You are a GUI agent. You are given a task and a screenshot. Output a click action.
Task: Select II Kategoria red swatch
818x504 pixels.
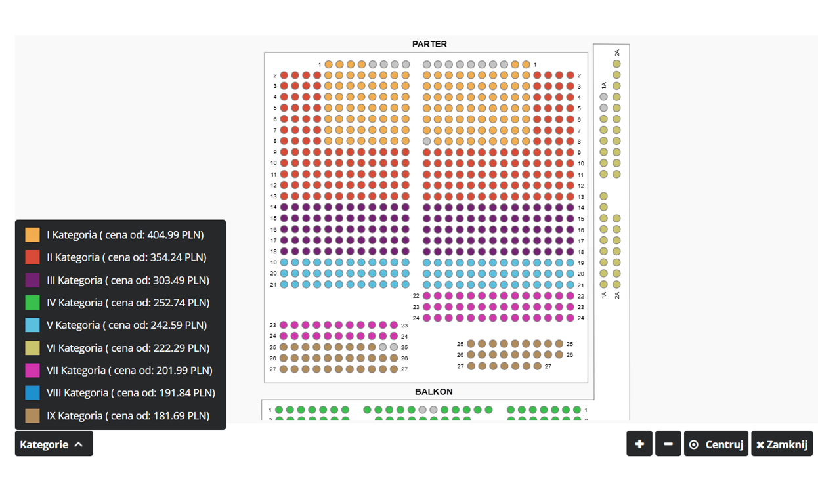click(32, 257)
